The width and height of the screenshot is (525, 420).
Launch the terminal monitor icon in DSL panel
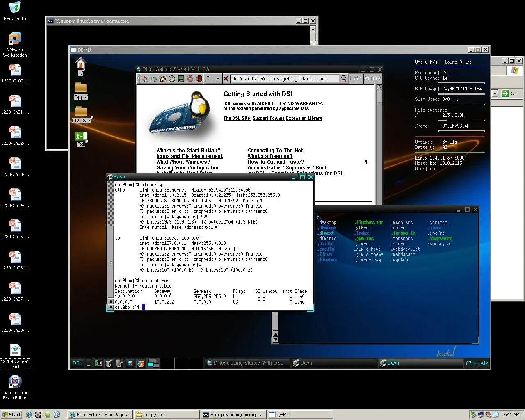click(x=109, y=363)
